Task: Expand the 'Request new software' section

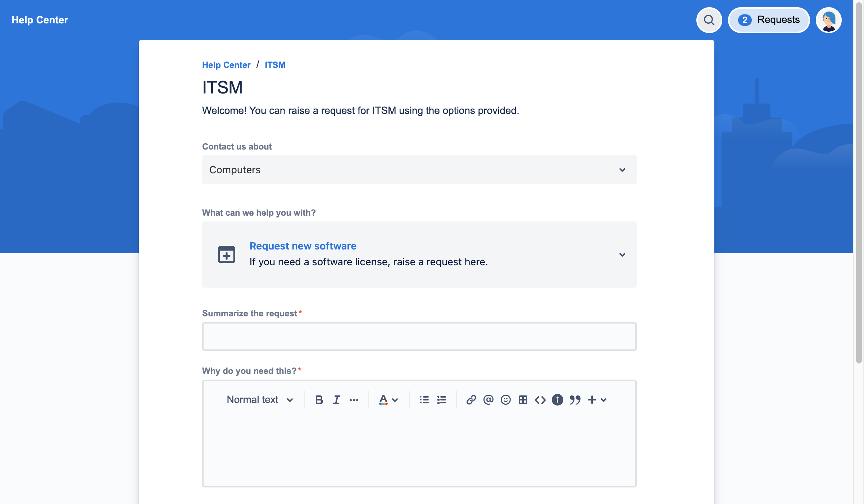Action: tap(622, 255)
